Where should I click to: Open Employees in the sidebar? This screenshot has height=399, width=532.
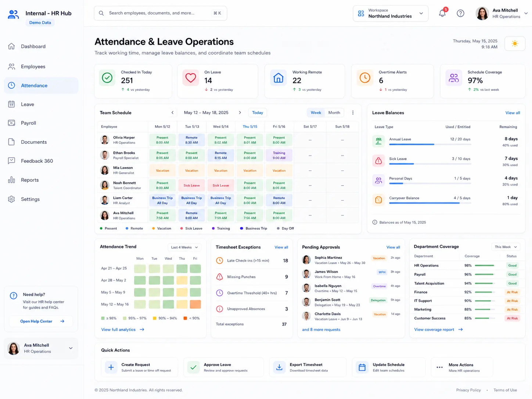41,66
